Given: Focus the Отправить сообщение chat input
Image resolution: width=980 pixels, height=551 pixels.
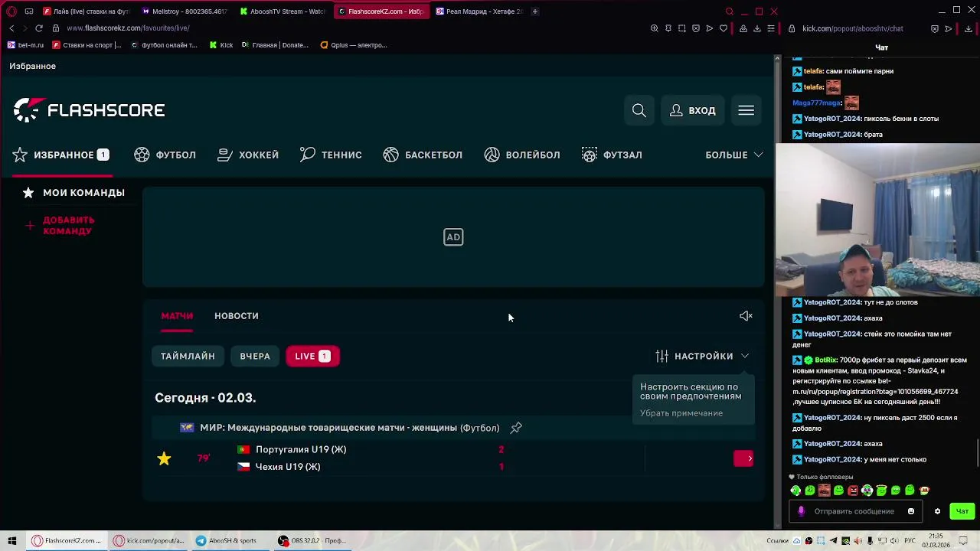Looking at the screenshot, I should (x=854, y=511).
